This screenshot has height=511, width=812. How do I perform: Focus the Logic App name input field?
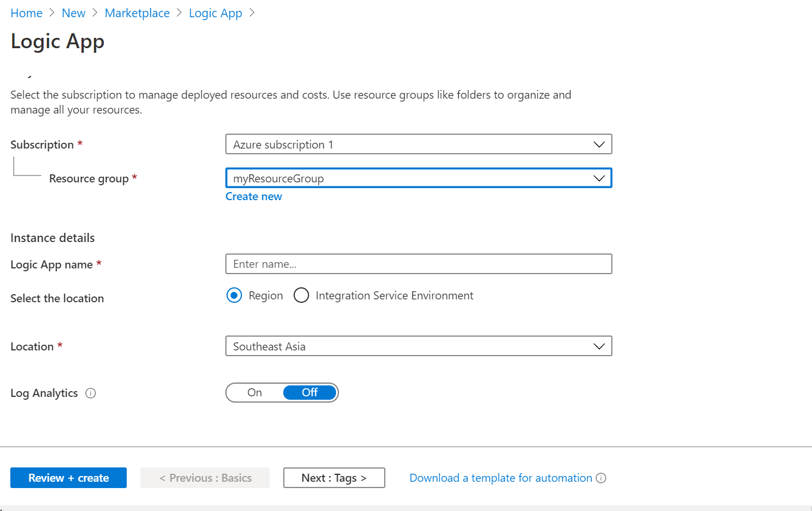pos(419,264)
